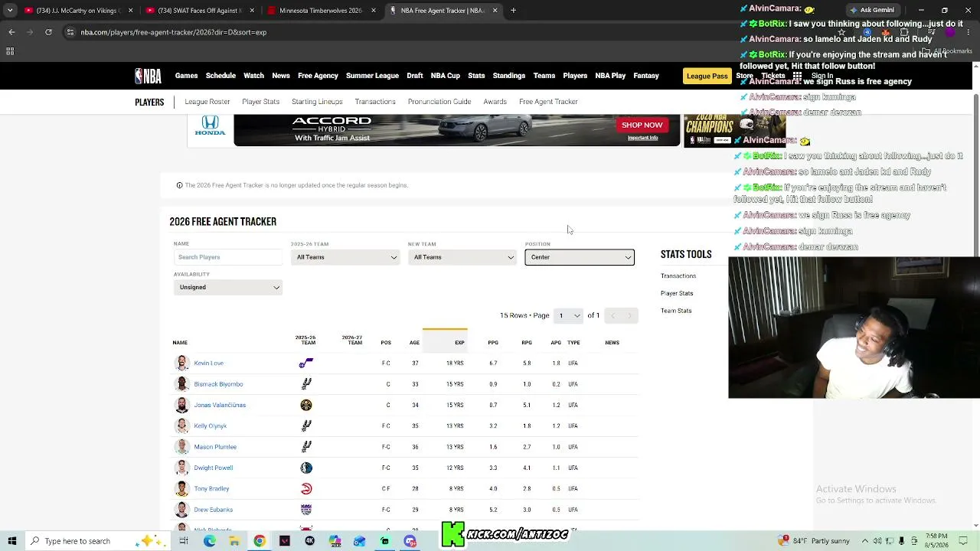Open the Schedule menu item
Image resolution: width=980 pixels, height=551 pixels.
220,76
